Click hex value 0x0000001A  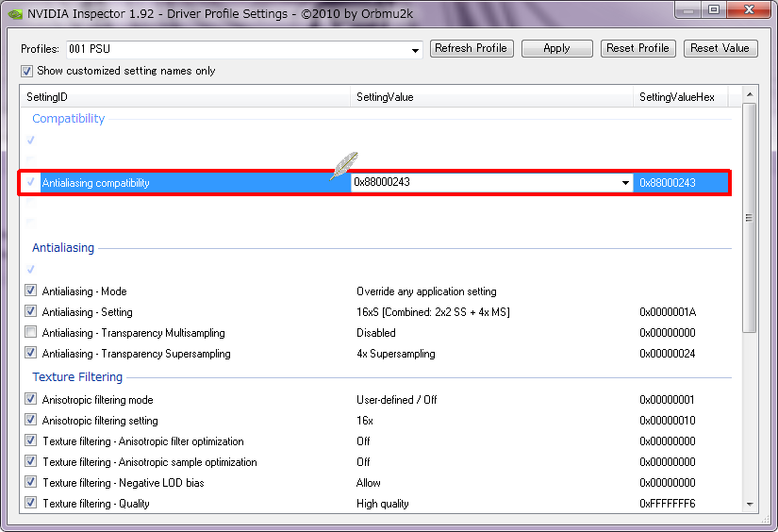click(x=668, y=312)
